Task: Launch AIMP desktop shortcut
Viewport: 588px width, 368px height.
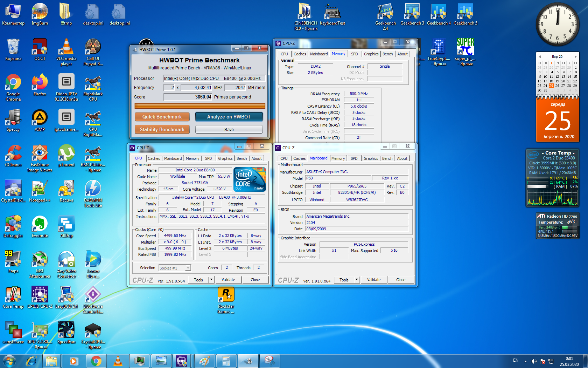Action: 40,120
